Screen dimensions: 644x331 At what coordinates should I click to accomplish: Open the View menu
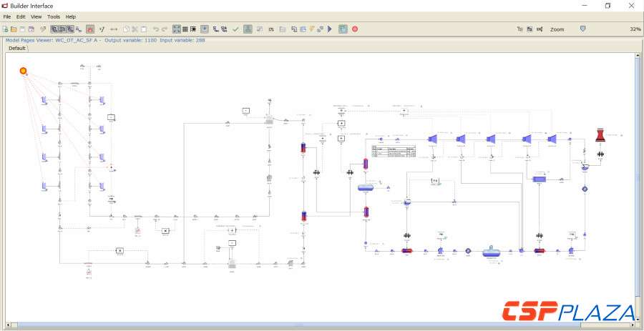[36, 16]
